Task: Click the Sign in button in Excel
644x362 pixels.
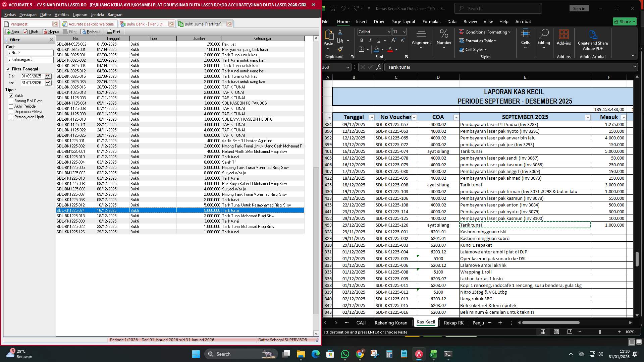Action: click(x=579, y=8)
